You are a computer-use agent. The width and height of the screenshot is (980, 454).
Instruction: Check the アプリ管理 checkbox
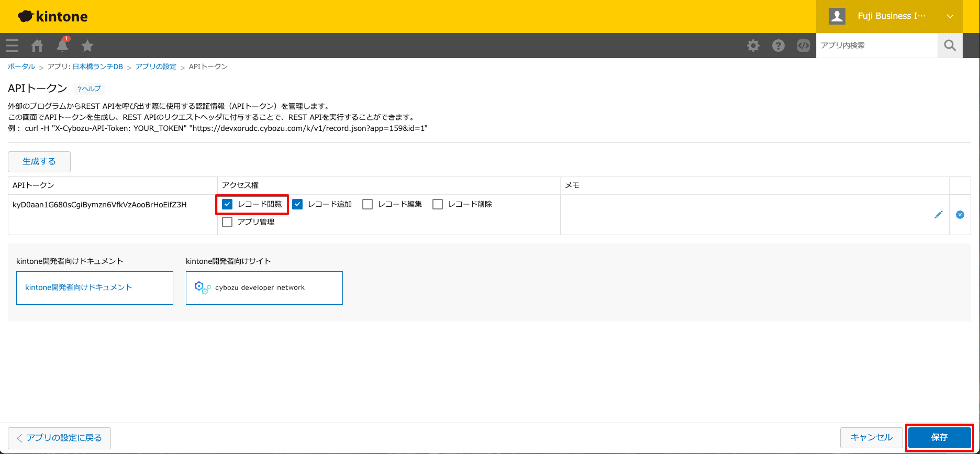[x=227, y=222]
